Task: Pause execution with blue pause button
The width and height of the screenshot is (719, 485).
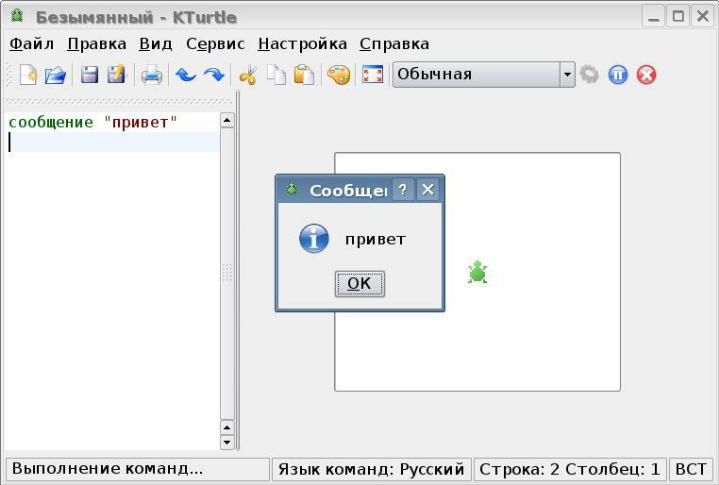Action: 618,75
